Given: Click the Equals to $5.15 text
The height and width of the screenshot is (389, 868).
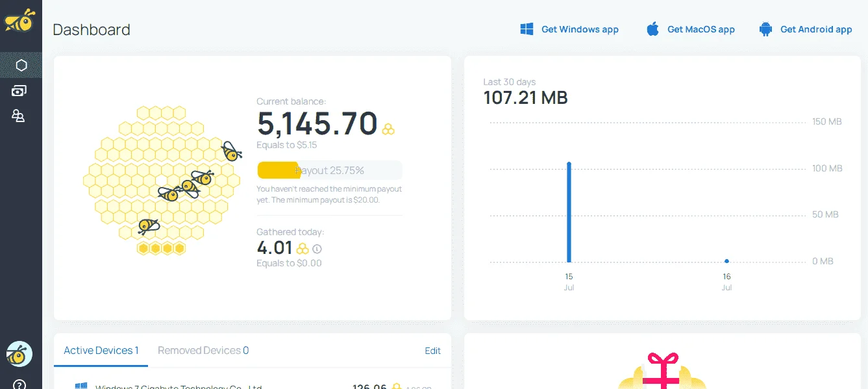Looking at the screenshot, I should (287, 145).
